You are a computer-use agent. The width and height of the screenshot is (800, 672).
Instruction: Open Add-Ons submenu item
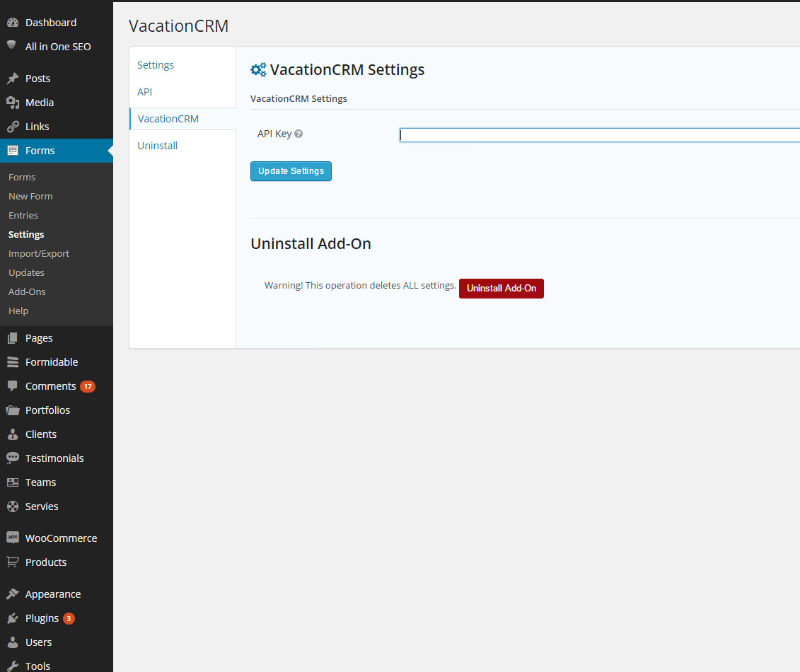coord(27,291)
